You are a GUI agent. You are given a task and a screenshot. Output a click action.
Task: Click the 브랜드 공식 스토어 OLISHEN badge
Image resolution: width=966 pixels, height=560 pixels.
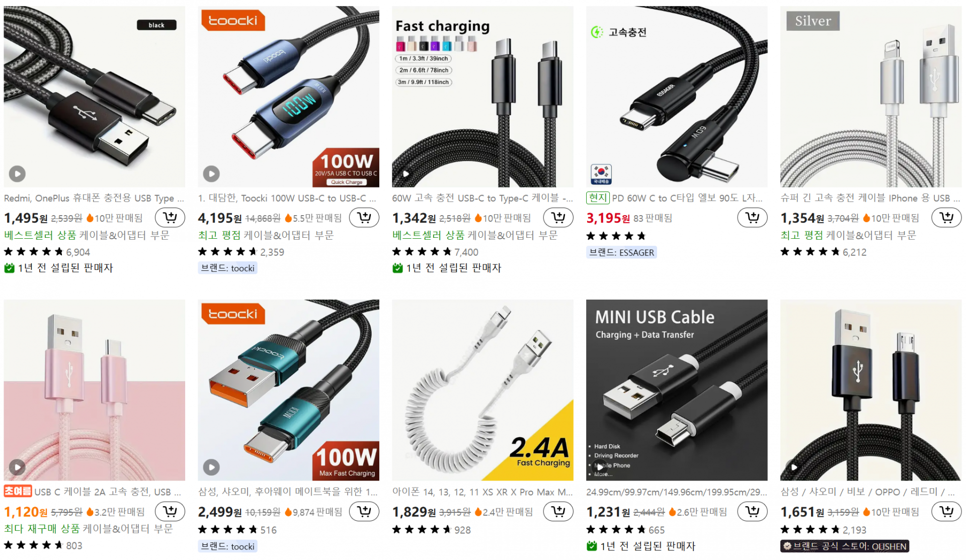[845, 546]
